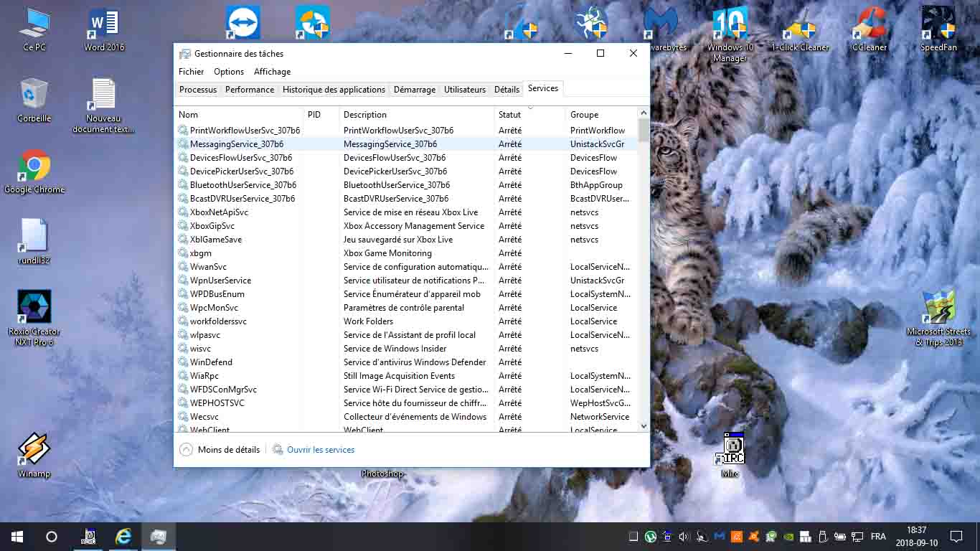The image size is (980, 551).
Task: Sort by the Statut column header
Action: pyautogui.click(x=530, y=115)
